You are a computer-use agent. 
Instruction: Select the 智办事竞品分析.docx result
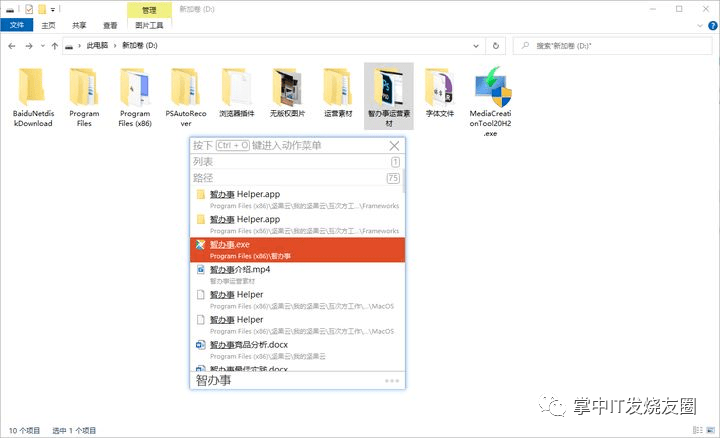[x=298, y=350]
